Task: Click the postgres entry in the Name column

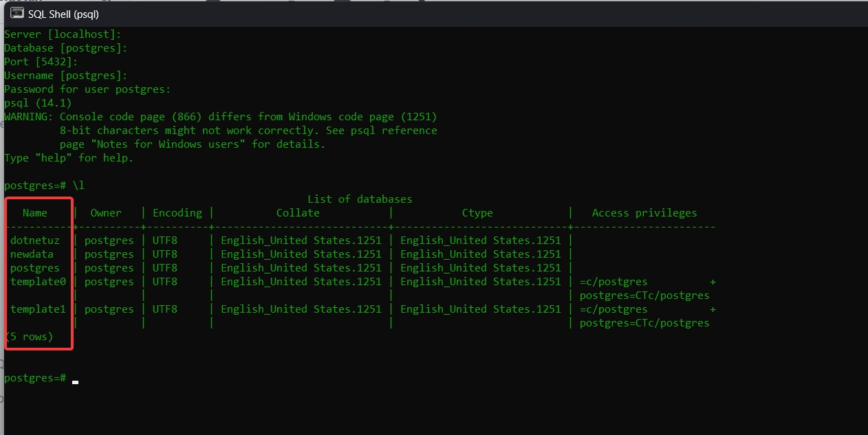Action: [35, 268]
